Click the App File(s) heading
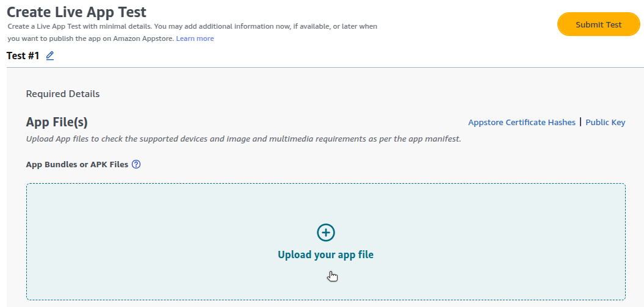644x307 pixels. click(x=57, y=123)
